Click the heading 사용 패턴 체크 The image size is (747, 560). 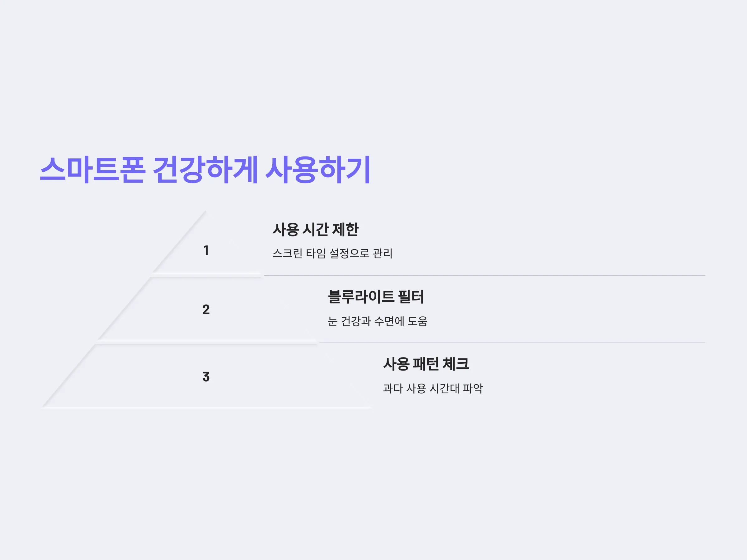[x=426, y=364]
